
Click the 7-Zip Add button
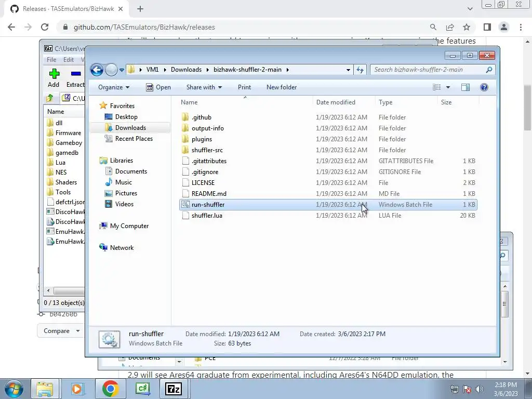(x=54, y=78)
